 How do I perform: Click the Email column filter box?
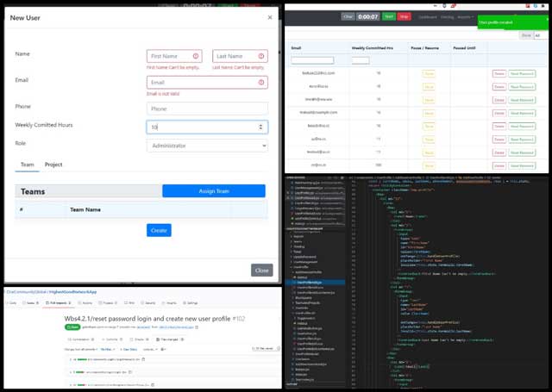[x=312, y=60]
